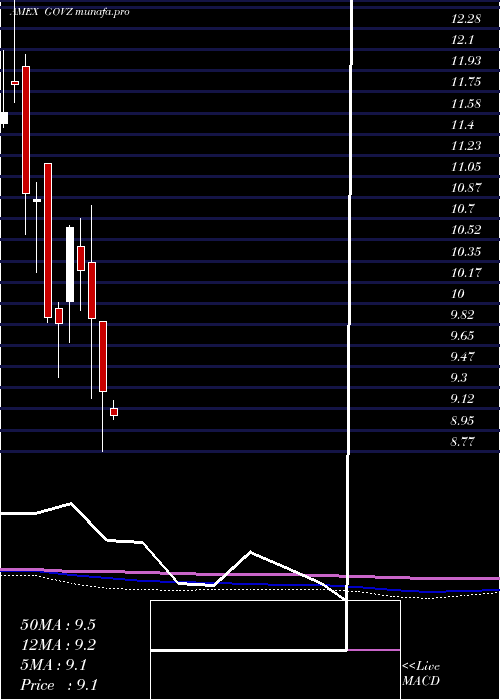Viewport: 500px width, 700px height.
Task: Click the 10.7 price axis label
Action: click(462, 208)
